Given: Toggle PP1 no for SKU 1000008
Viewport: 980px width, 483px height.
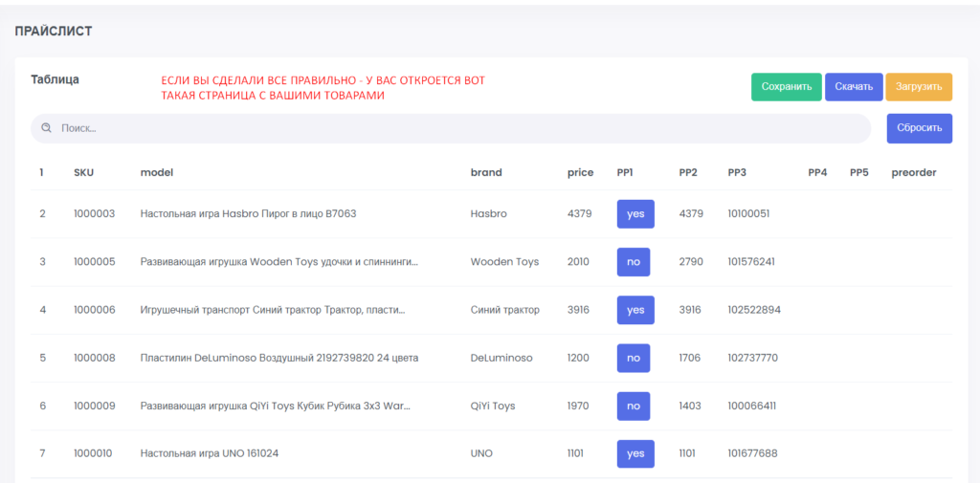Looking at the screenshot, I should (634, 358).
